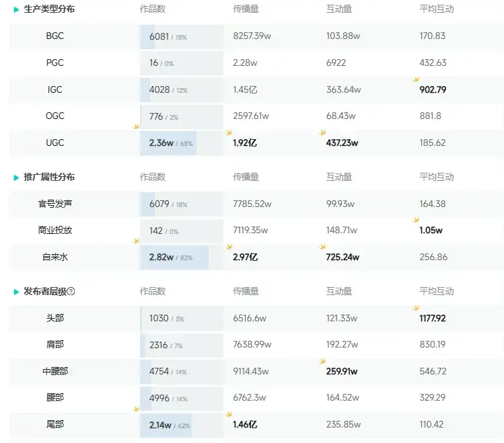Select the OGC row label
The image size is (504, 443).
[55, 116]
